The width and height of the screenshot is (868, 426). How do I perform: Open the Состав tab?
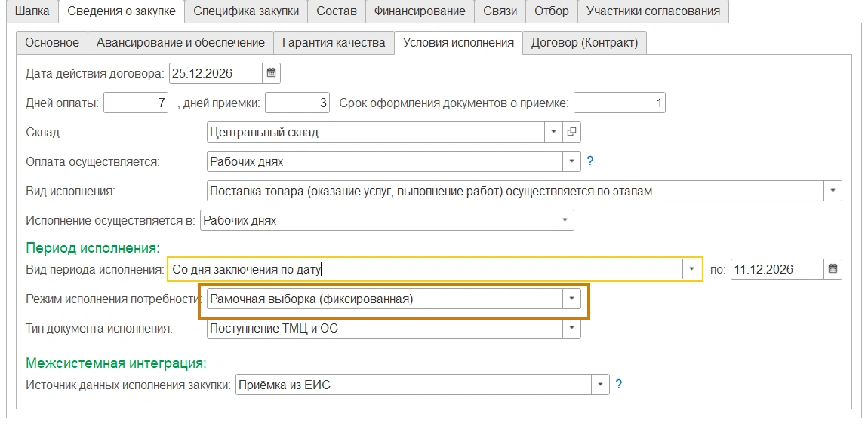click(337, 11)
